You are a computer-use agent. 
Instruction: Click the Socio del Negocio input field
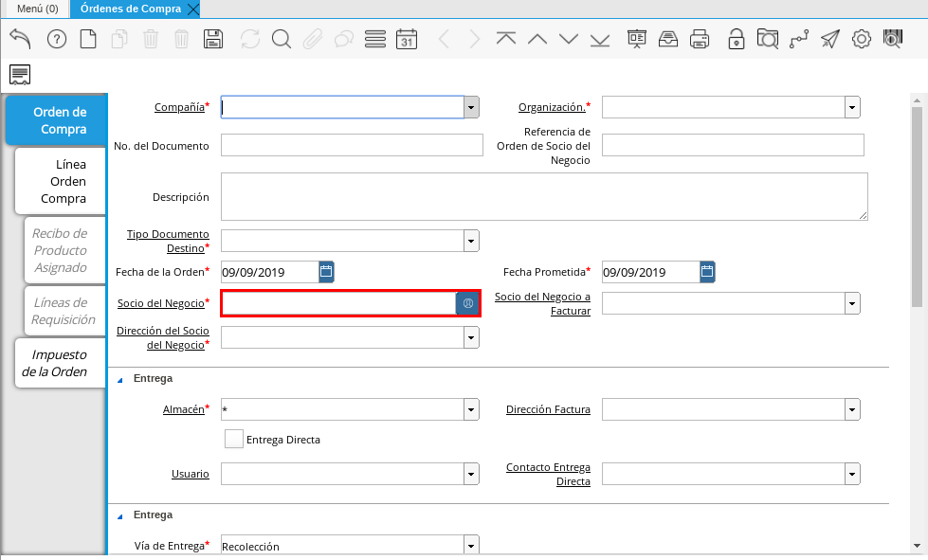click(338, 303)
